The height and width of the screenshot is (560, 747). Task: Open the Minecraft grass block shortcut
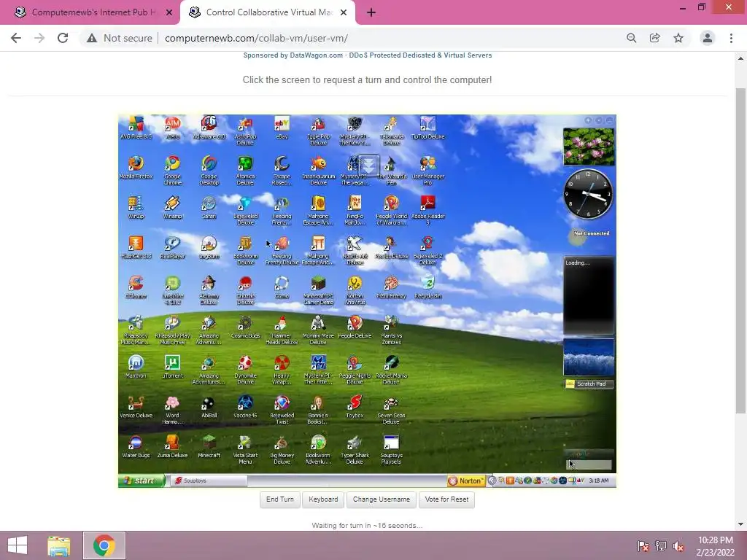click(209, 447)
